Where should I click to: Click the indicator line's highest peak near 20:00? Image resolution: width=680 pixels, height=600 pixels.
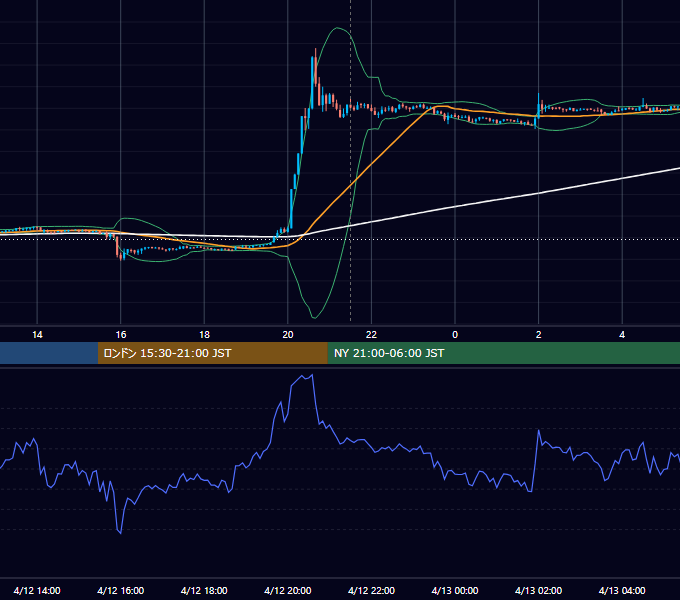click(312, 375)
